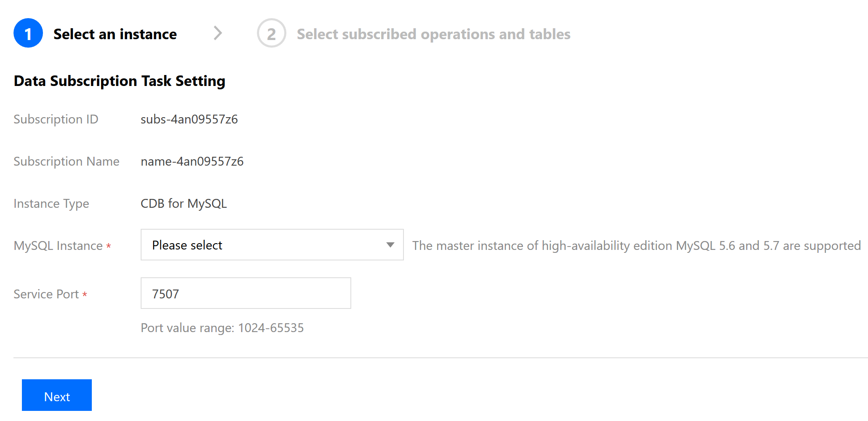Image resolution: width=868 pixels, height=421 pixels.
Task: Click the Next button
Action: point(57,395)
